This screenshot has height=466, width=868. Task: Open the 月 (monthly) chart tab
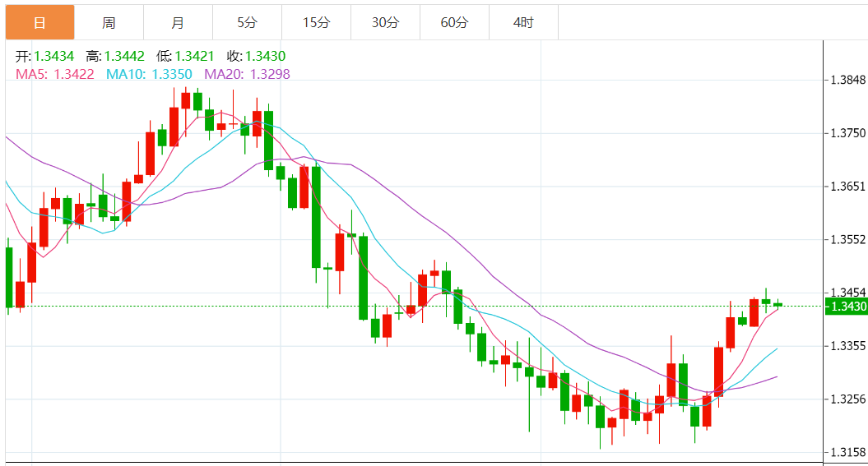[x=178, y=22]
